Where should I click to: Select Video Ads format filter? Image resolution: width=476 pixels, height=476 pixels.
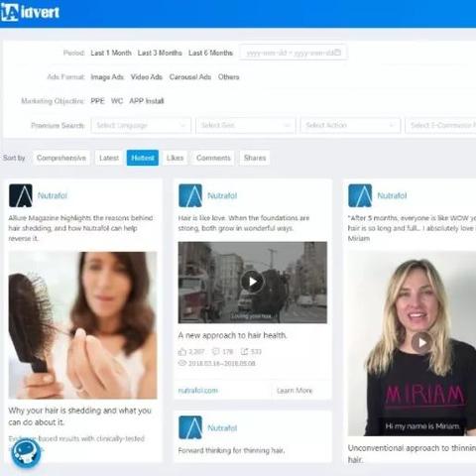click(147, 77)
